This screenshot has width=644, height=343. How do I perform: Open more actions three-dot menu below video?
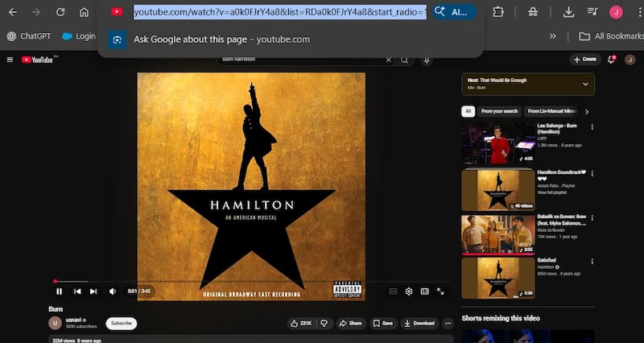tap(448, 324)
